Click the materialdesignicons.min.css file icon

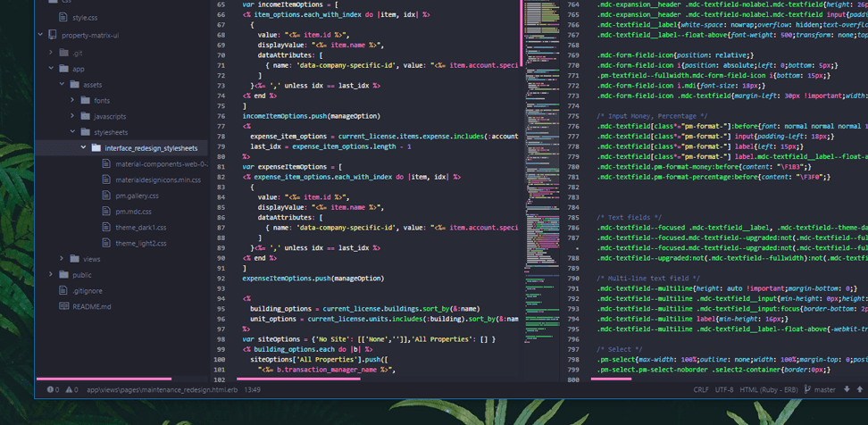pos(106,179)
